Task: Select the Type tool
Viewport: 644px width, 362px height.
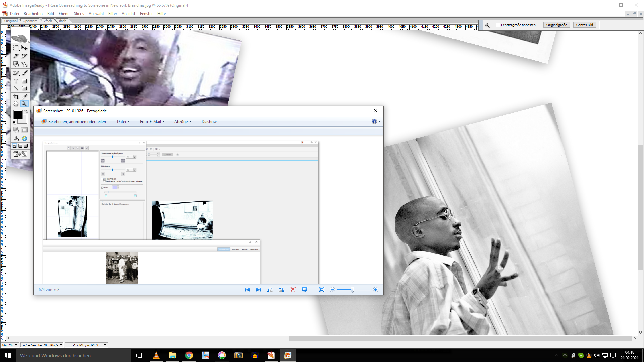Action: (x=16, y=81)
